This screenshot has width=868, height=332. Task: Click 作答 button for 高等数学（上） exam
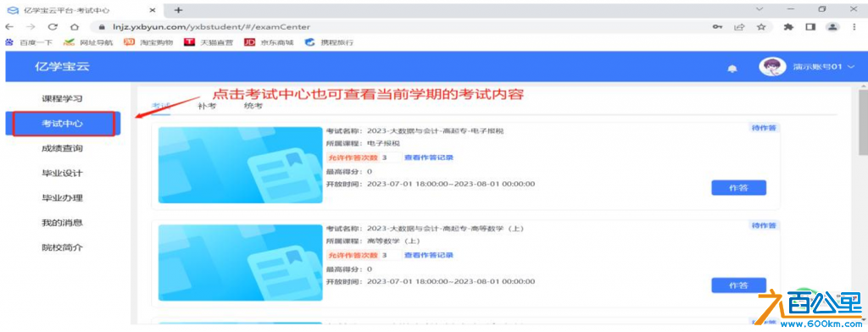(738, 285)
